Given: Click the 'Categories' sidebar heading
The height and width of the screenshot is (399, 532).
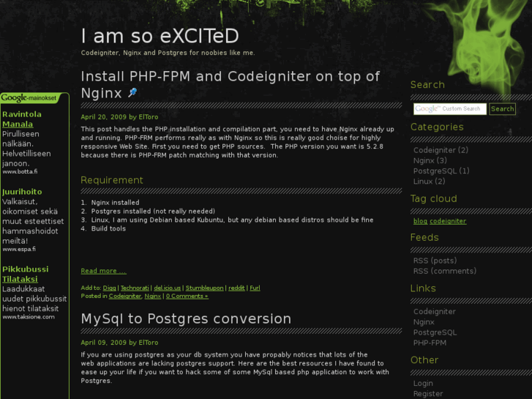Looking at the screenshot, I should pos(437,127).
